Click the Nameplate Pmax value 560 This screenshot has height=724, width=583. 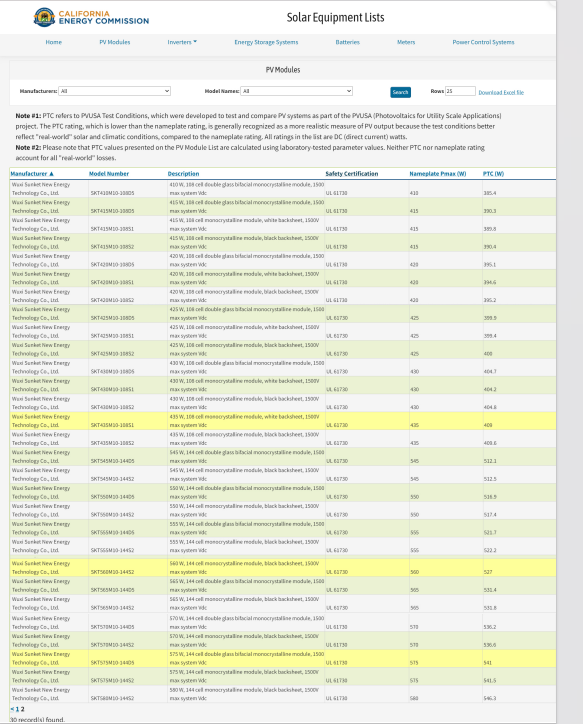tap(415, 572)
